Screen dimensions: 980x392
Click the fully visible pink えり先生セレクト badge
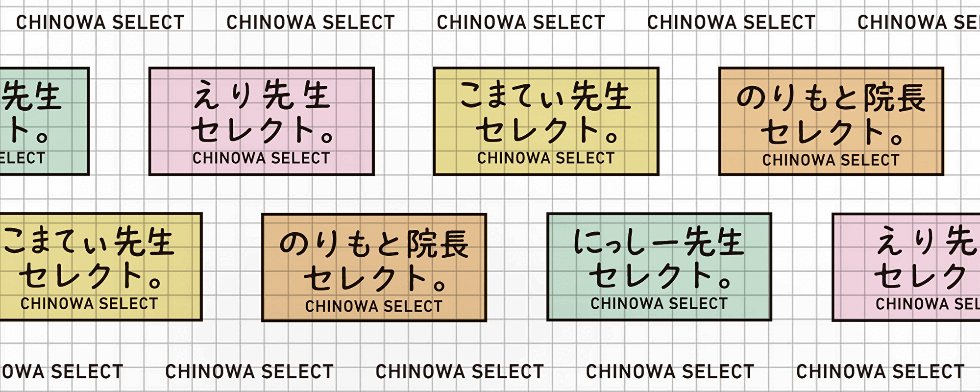click(261, 121)
